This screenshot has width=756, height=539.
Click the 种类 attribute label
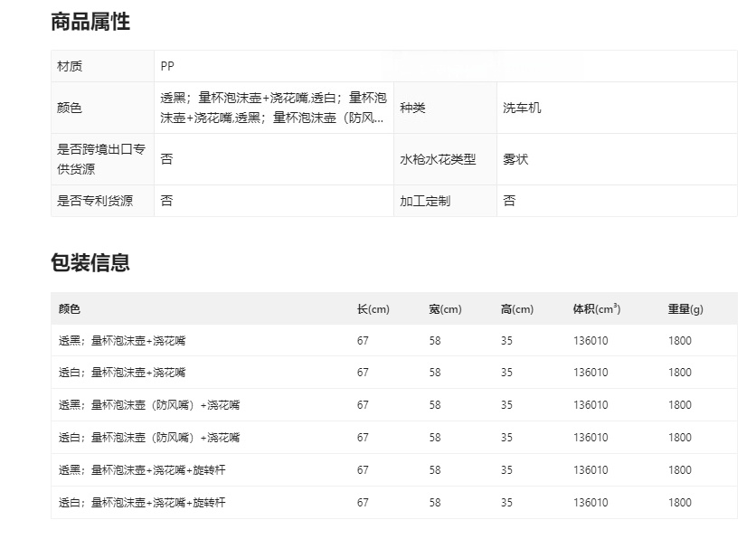412,108
